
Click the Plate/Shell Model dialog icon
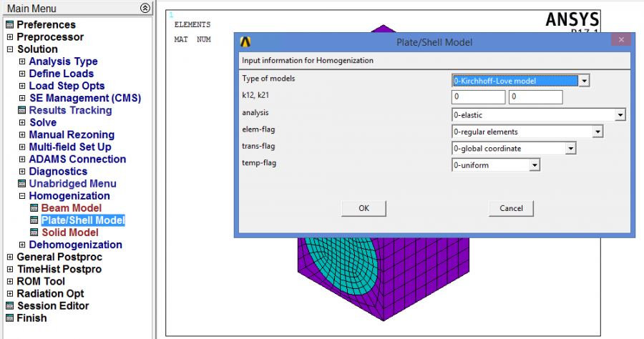34,220
